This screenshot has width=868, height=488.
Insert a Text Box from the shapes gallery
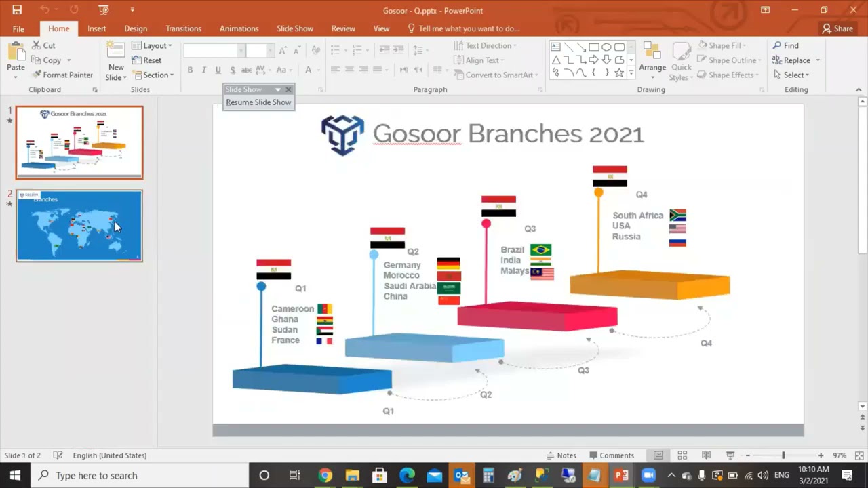tap(555, 47)
